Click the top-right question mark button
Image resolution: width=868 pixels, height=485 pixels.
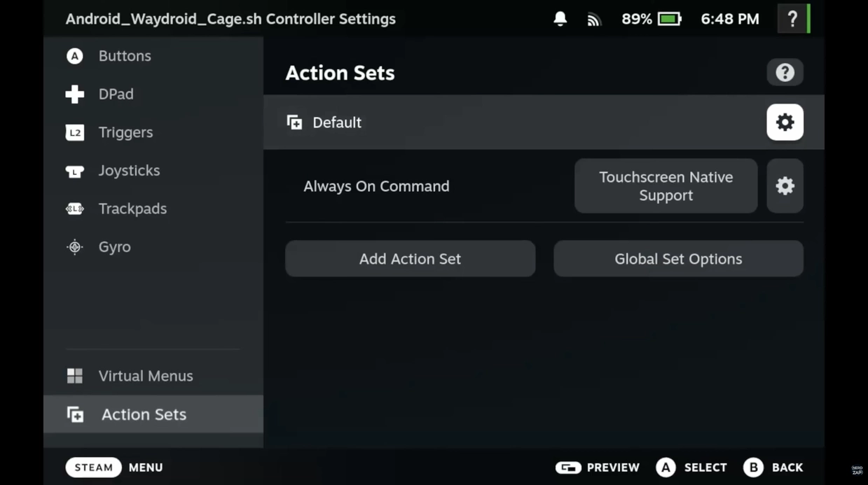pyautogui.click(x=792, y=19)
